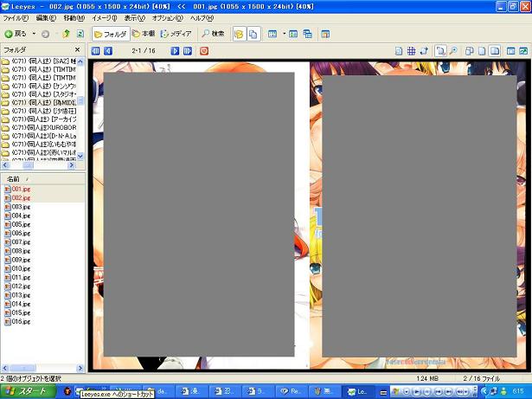Image resolution: width=532 pixels, height=399 pixels.
Task: Go to next page arrow
Action: [175, 51]
